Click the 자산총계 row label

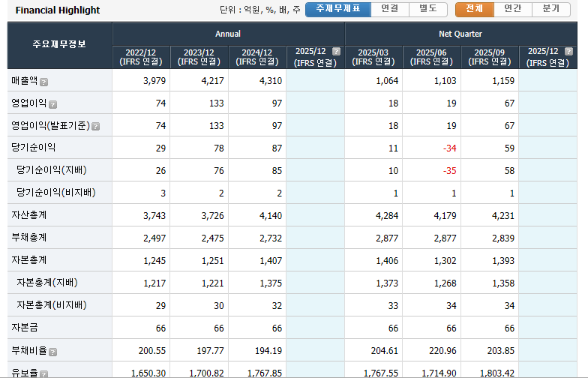pos(29,215)
